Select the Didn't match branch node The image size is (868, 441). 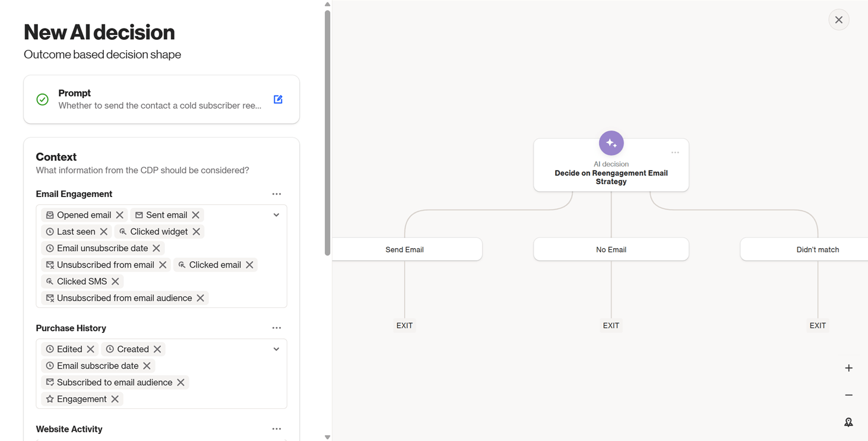804,249
